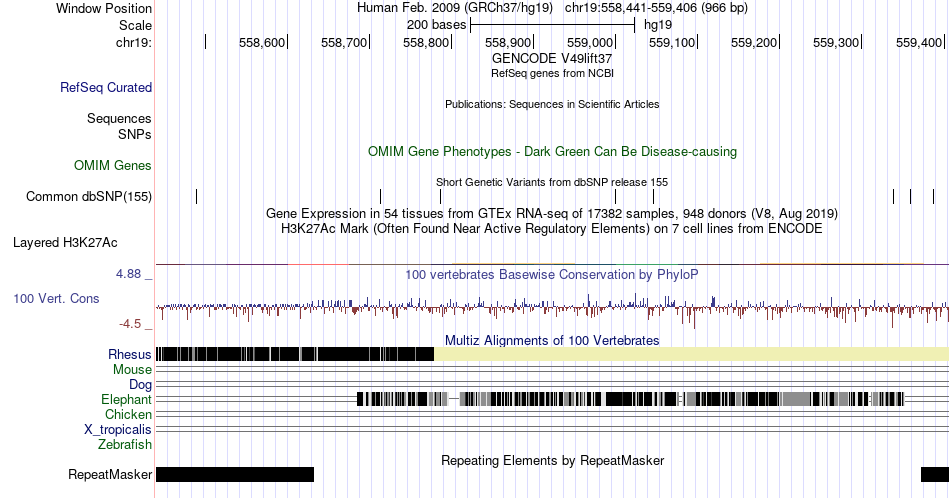Click the -4.5 PhyloP lower scale value
The height and width of the screenshot is (498, 950).
[130, 324]
